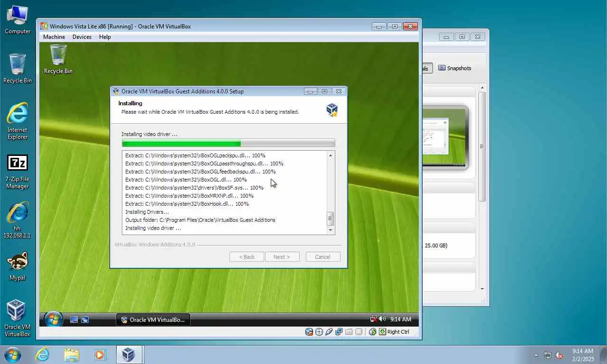Click log line extracting VBoxOGLfeedbackspu.dll
The image size is (607, 364).
pyautogui.click(x=200, y=172)
